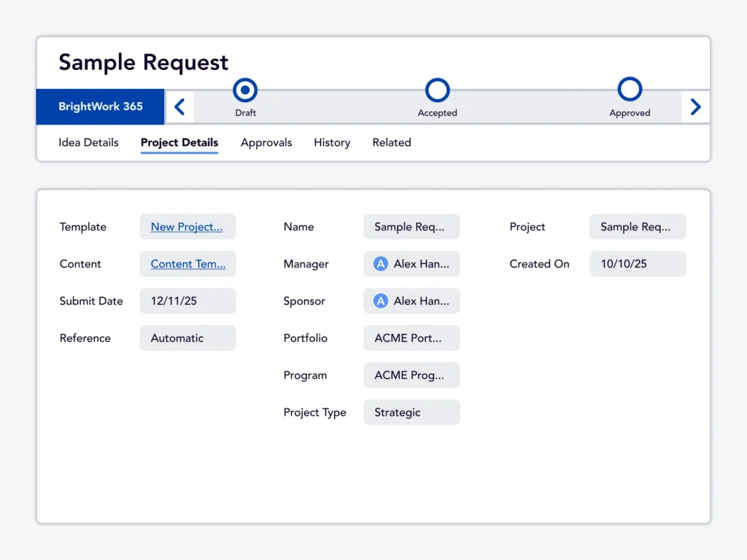
Task: Open the New Project template link
Action: (187, 227)
